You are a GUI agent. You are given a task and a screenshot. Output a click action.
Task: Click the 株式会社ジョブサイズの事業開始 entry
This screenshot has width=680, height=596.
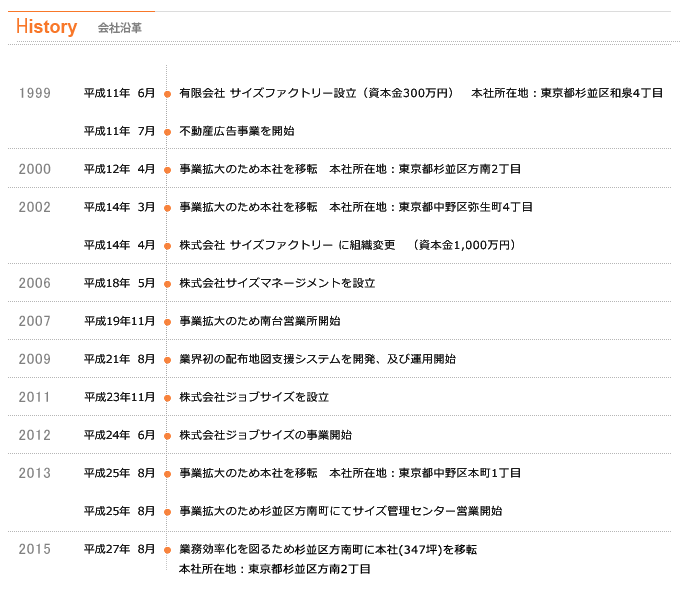265,435
